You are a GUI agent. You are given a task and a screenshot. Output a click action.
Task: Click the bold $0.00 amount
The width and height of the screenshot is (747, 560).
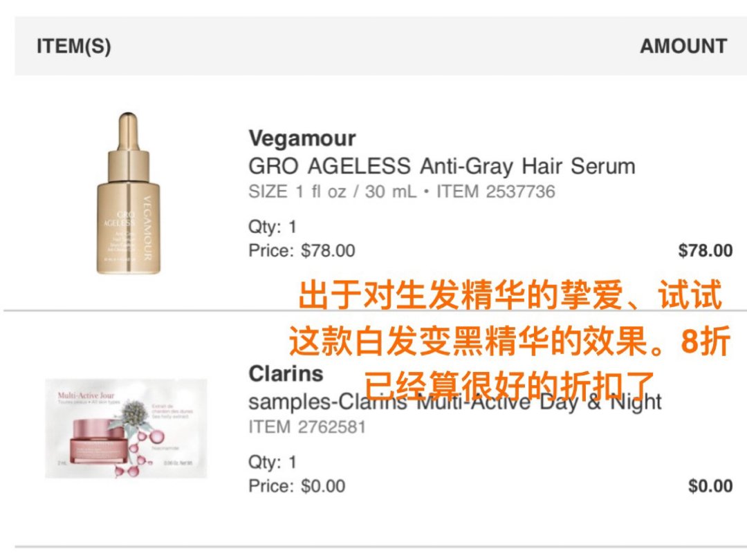(710, 486)
